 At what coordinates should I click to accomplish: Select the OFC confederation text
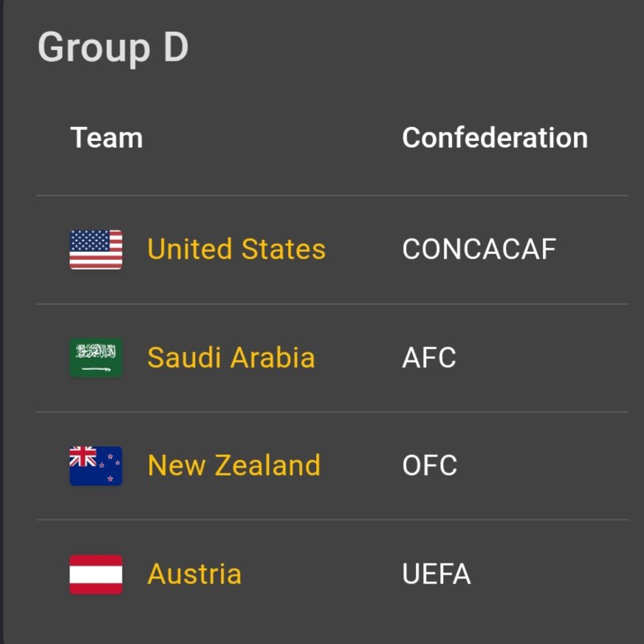coord(430,466)
